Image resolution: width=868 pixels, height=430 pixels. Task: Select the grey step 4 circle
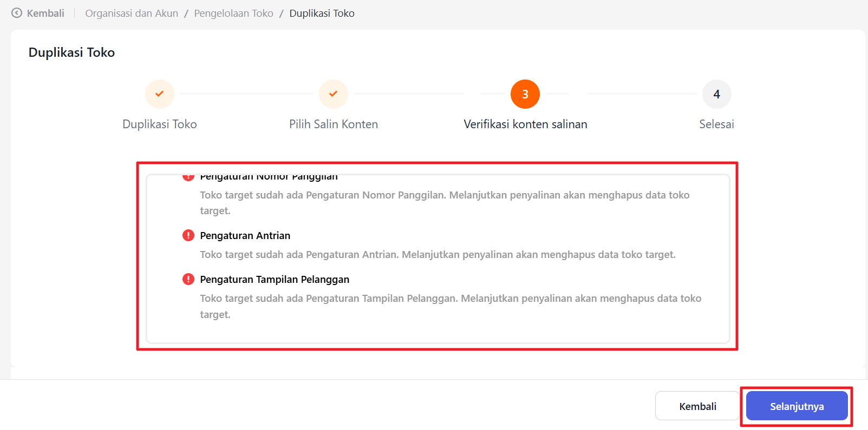(716, 94)
